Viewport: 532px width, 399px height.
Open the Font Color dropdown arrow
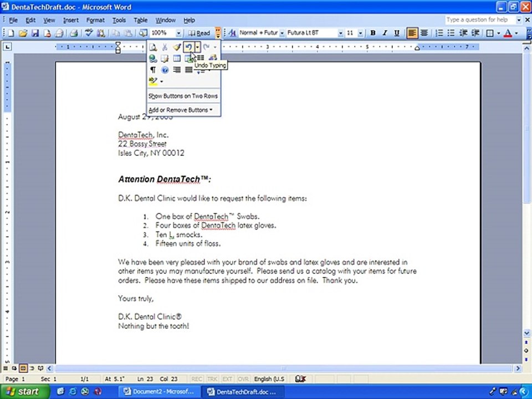tap(516, 33)
